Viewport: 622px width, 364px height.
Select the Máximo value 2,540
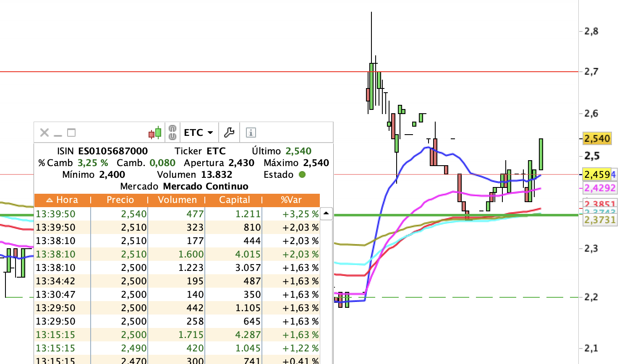(x=316, y=163)
